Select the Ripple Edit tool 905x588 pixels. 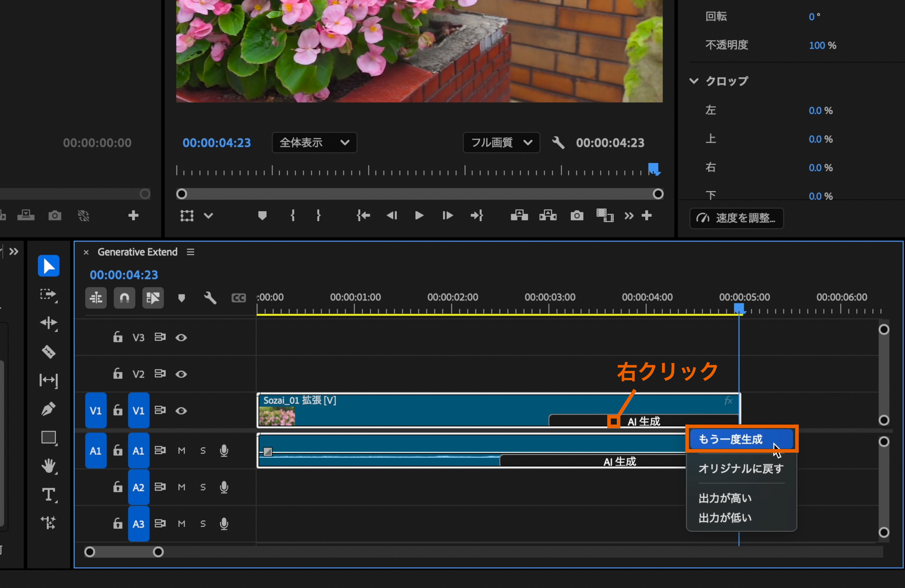[49, 323]
